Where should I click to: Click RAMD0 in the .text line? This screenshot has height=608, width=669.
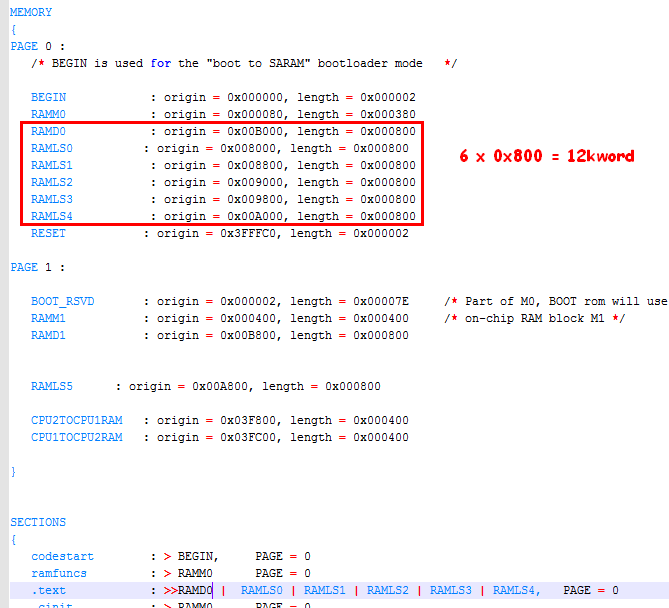pyautogui.click(x=195, y=591)
